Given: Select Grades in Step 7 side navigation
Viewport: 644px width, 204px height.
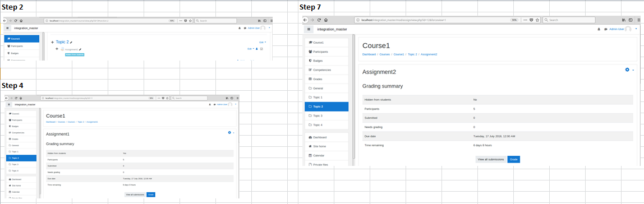Looking at the screenshot, I should point(326,79).
